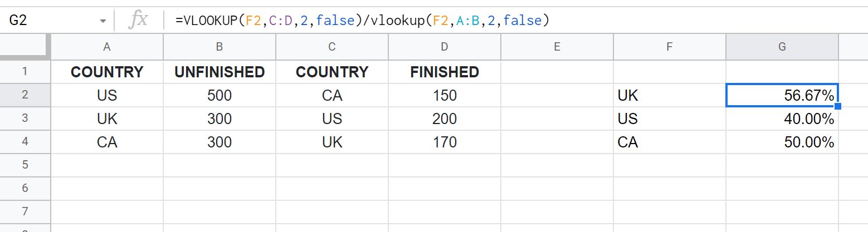Screen dimensions: 868x232
Task: Click cell D4 with value 170
Action: (x=444, y=142)
